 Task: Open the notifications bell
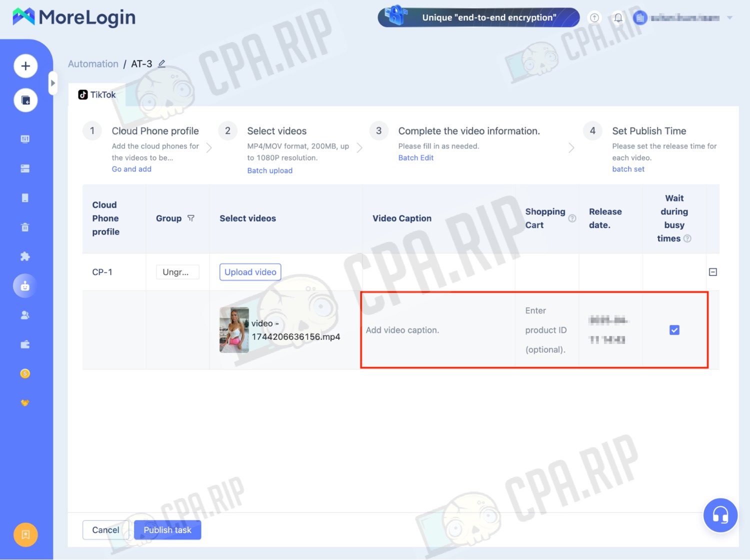618,17
